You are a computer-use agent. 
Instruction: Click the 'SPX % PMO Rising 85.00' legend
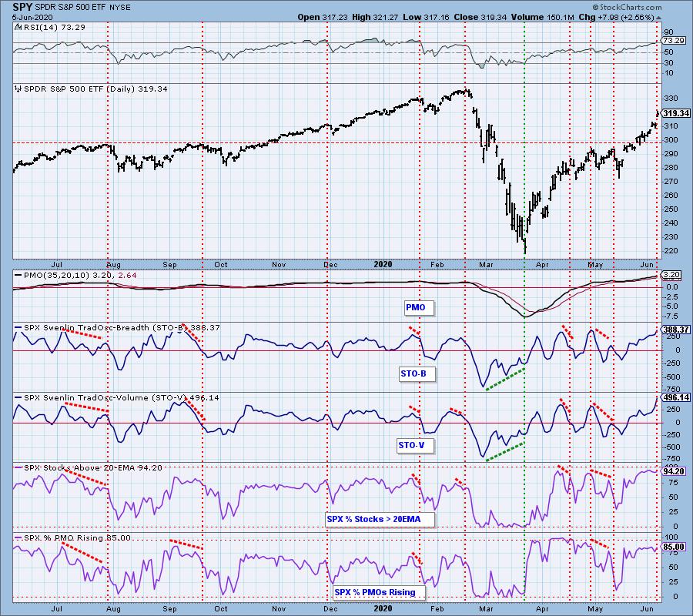[77, 537]
